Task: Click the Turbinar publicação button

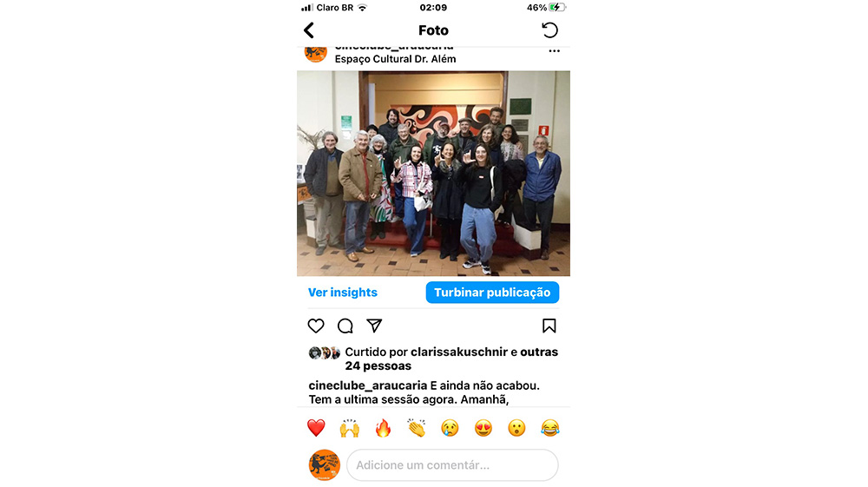Action: (492, 293)
